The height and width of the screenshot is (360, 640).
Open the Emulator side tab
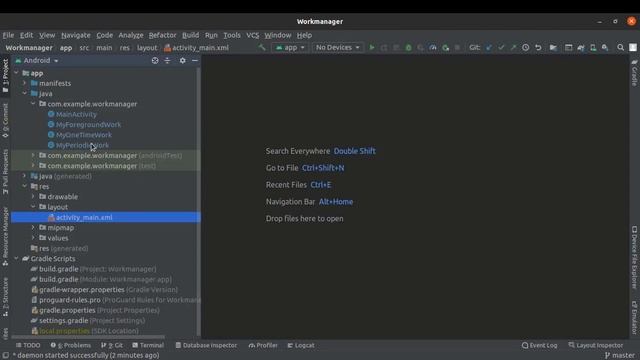(x=634, y=318)
